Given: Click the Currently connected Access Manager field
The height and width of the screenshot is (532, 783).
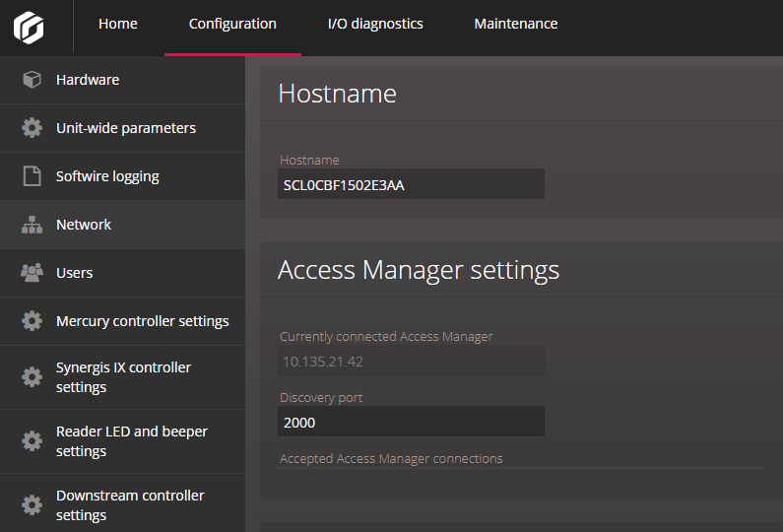Looking at the screenshot, I should [x=411, y=361].
